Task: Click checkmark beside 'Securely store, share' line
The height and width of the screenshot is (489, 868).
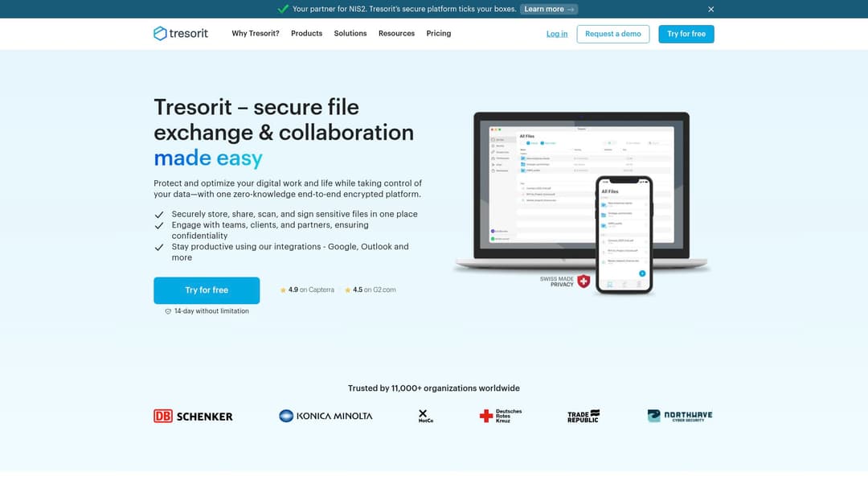Action: coord(159,214)
